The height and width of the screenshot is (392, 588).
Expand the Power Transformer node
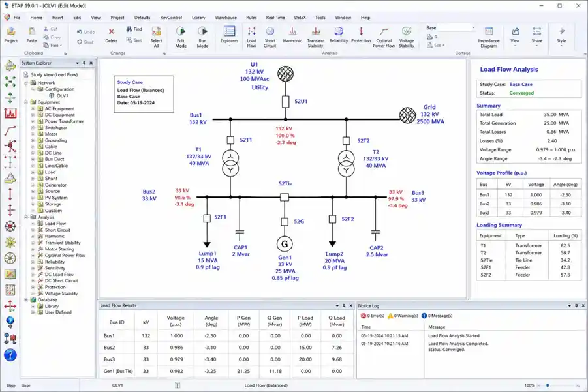click(x=33, y=121)
